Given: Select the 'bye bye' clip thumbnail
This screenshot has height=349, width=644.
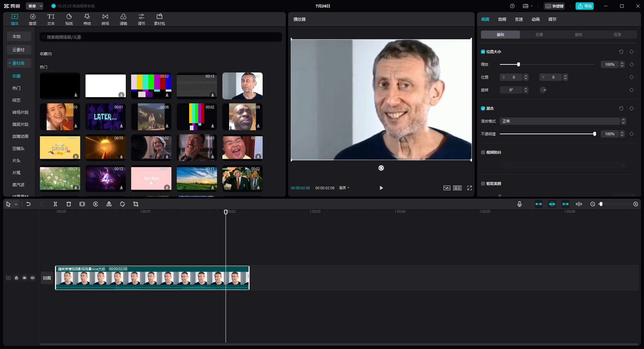Looking at the screenshot, I should (x=151, y=178).
